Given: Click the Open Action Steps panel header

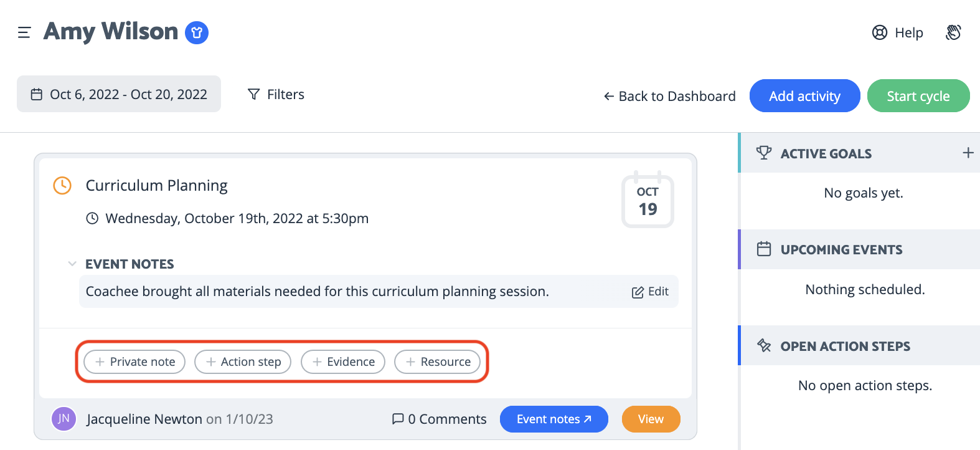Looking at the screenshot, I should (859, 345).
